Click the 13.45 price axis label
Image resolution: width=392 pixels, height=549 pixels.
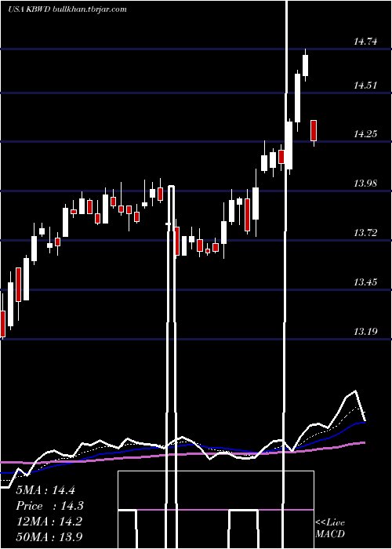pos(365,282)
